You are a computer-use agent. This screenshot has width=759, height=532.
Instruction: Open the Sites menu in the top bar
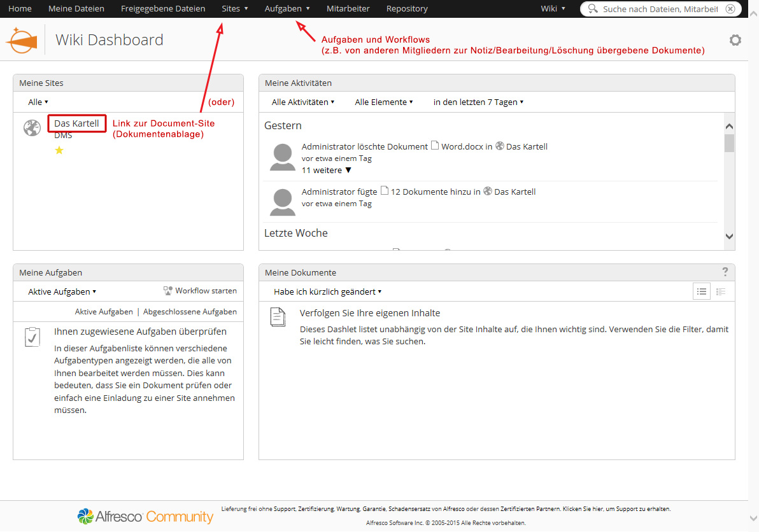click(x=234, y=9)
